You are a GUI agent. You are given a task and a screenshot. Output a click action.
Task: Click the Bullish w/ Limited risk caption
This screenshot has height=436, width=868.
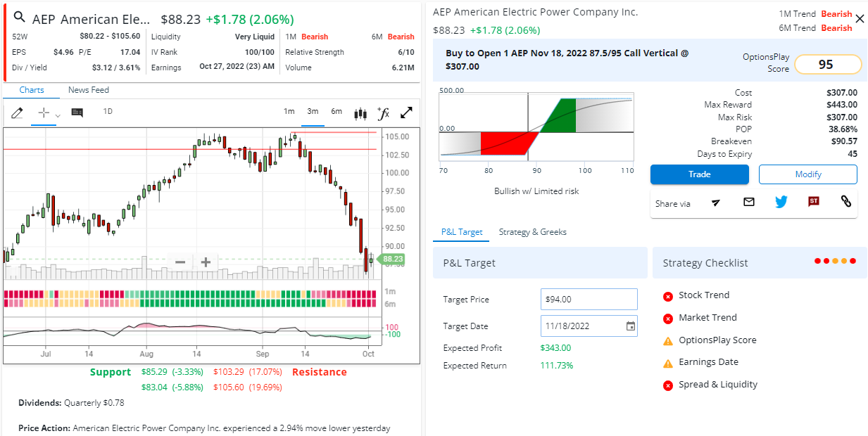pyautogui.click(x=536, y=191)
